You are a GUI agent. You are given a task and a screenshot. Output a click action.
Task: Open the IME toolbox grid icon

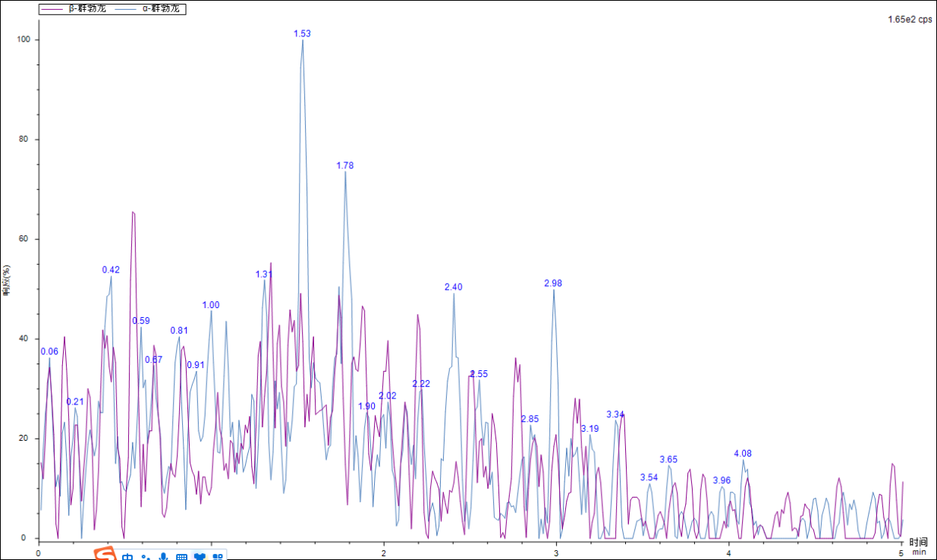(x=219, y=557)
